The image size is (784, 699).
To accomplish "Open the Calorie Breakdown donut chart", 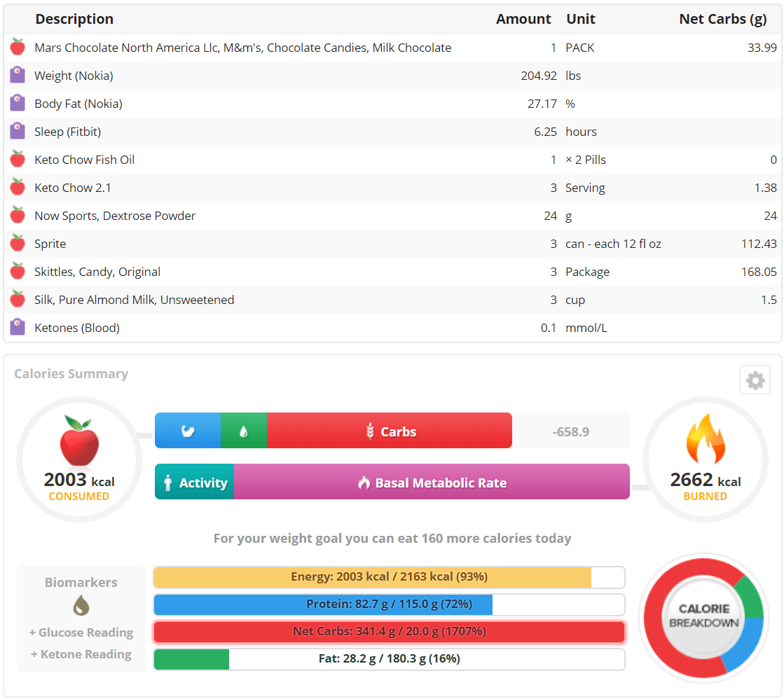I will pyautogui.click(x=704, y=618).
